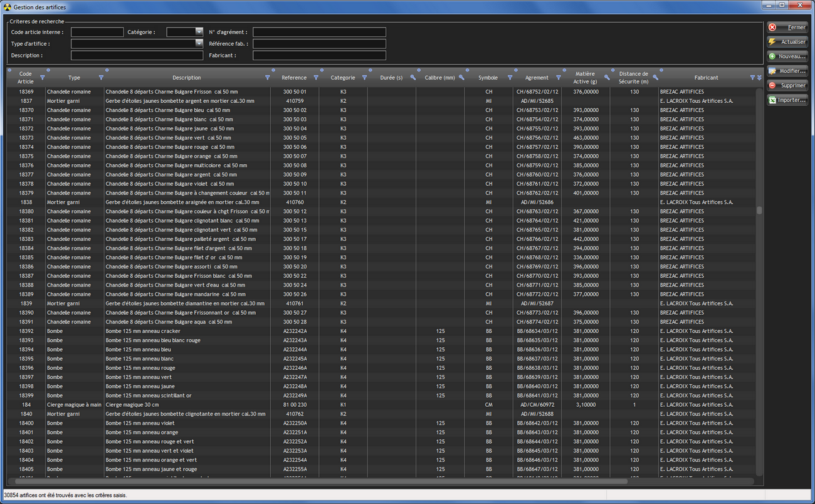Image resolution: width=815 pixels, height=504 pixels.
Task: Focus the Description search field
Action: coord(137,56)
